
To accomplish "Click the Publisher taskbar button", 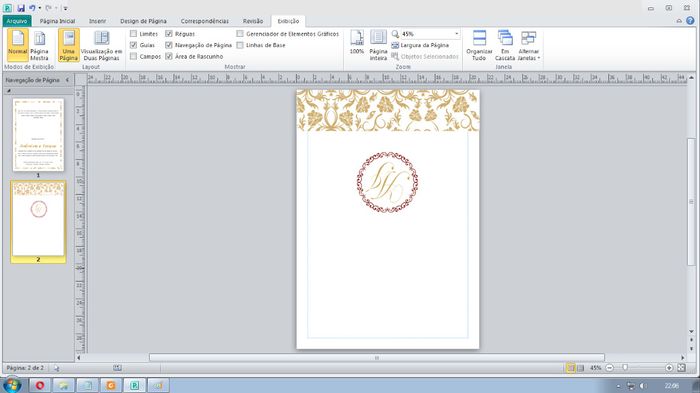I will point(135,385).
